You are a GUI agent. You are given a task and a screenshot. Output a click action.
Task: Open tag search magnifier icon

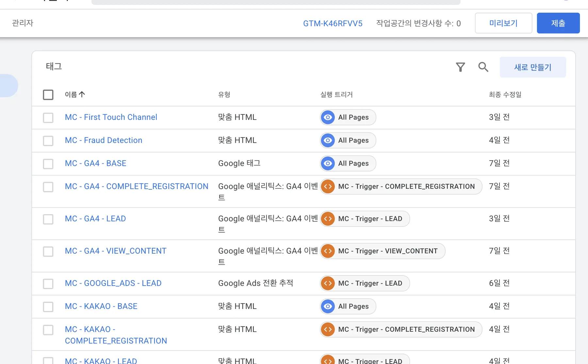[483, 67]
